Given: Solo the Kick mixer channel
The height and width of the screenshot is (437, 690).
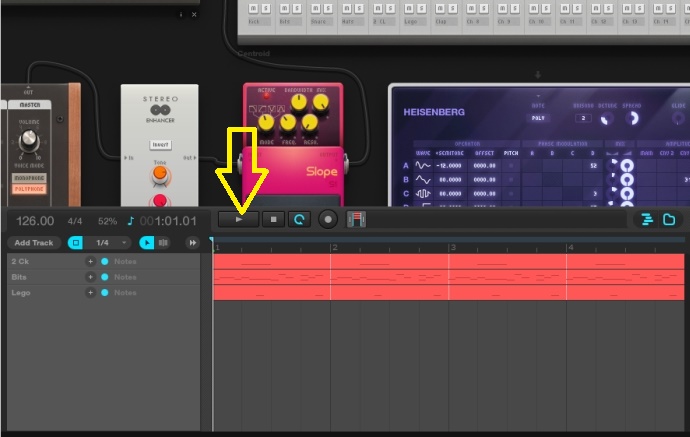Looking at the screenshot, I should 265,8.
